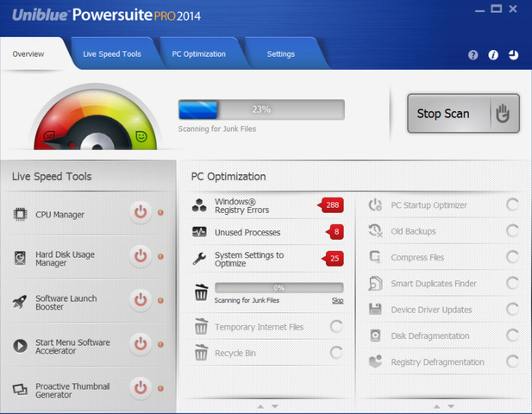The width and height of the screenshot is (532, 414).
Task: Click the Recycle Bin trash icon
Action: (x=201, y=352)
